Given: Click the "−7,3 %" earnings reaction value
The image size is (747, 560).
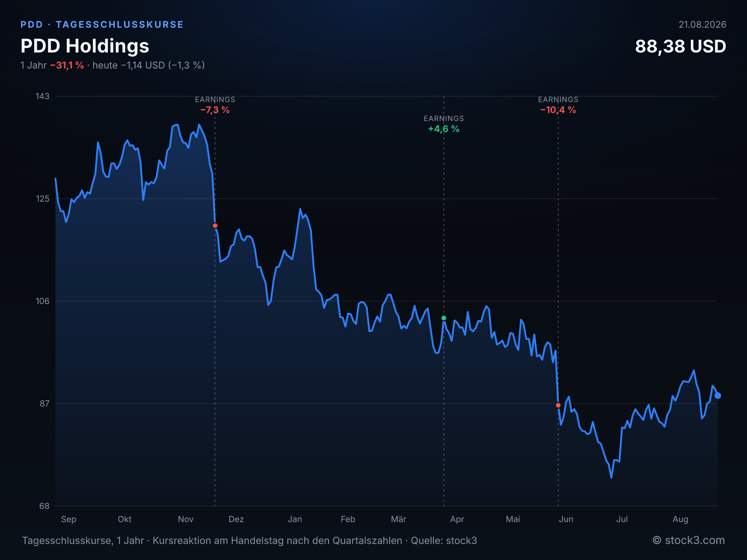Looking at the screenshot, I should (215, 110).
